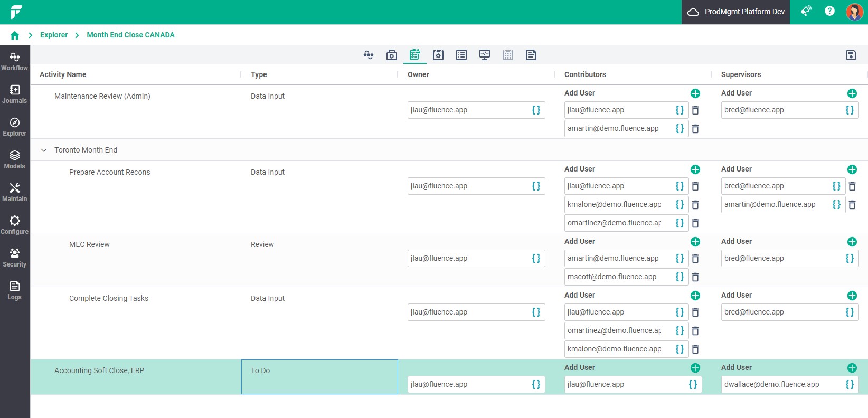
Task: Open expression braces for MEC Review supervisor bred
Action: (x=850, y=258)
